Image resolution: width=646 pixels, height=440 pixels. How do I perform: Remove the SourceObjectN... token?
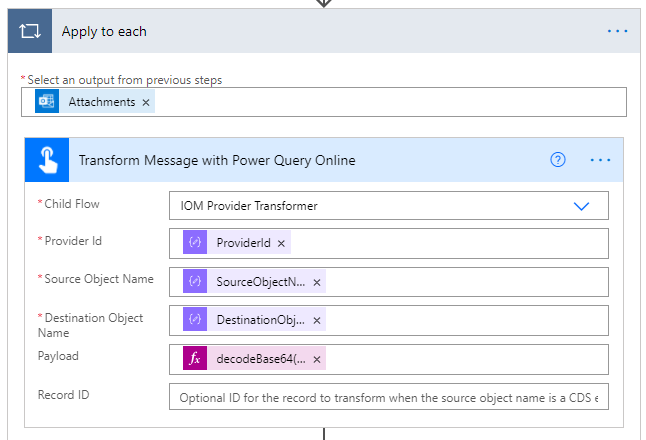[x=316, y=283]
